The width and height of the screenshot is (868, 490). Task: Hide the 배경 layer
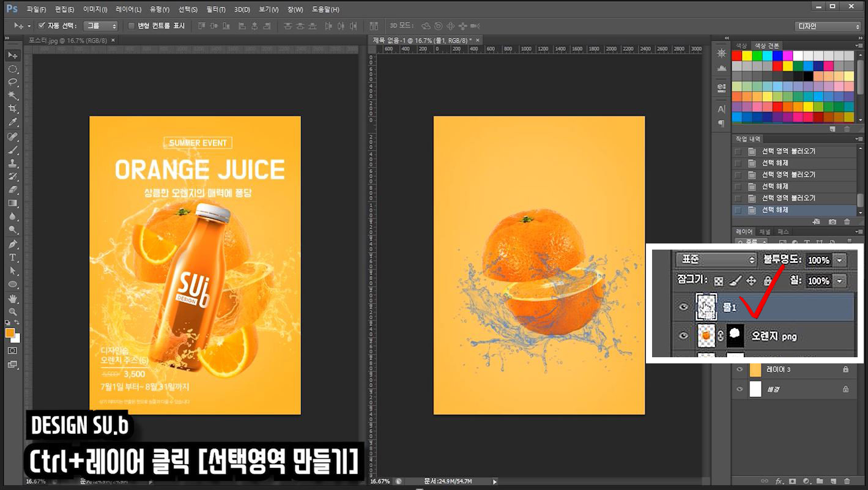point(740,389)
